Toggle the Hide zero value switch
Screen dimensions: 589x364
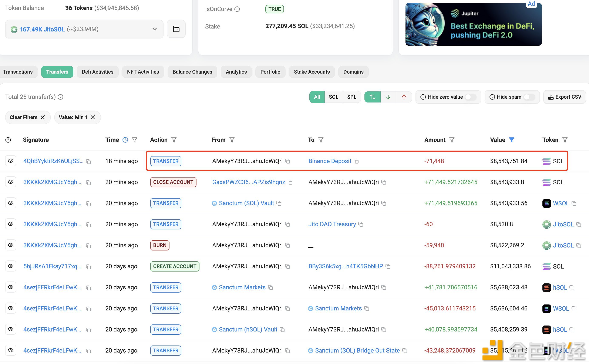tap(471, 97)
